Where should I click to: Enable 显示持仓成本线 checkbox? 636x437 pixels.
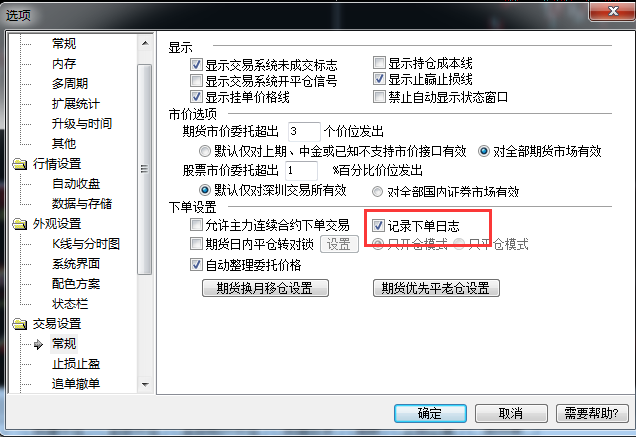coord(379,62)
